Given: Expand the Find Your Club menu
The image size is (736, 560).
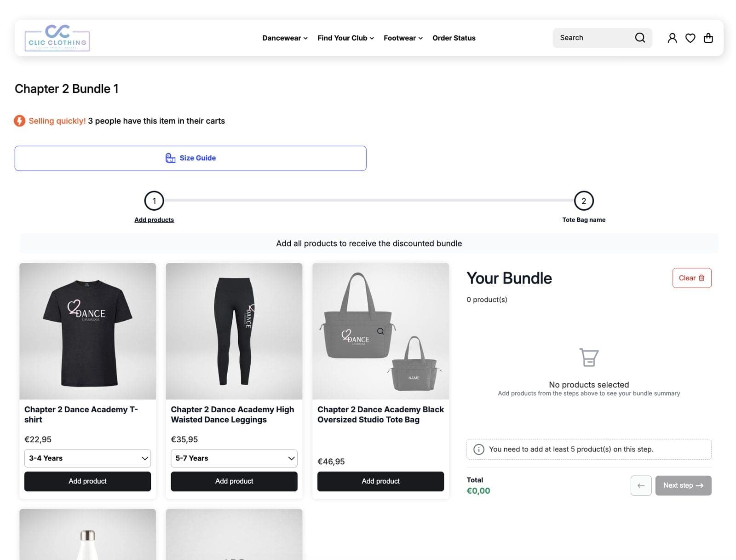Looking at the screenshot, I should tap(345, 38).
